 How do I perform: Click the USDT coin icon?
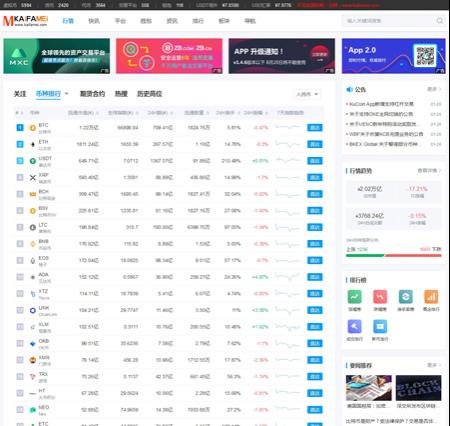[33, 161]
